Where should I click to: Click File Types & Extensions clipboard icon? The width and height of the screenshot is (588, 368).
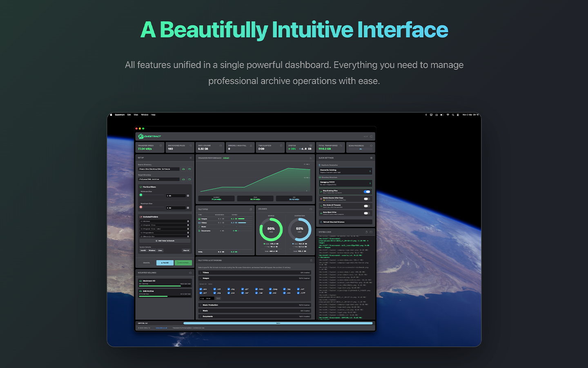pos(311,260)
